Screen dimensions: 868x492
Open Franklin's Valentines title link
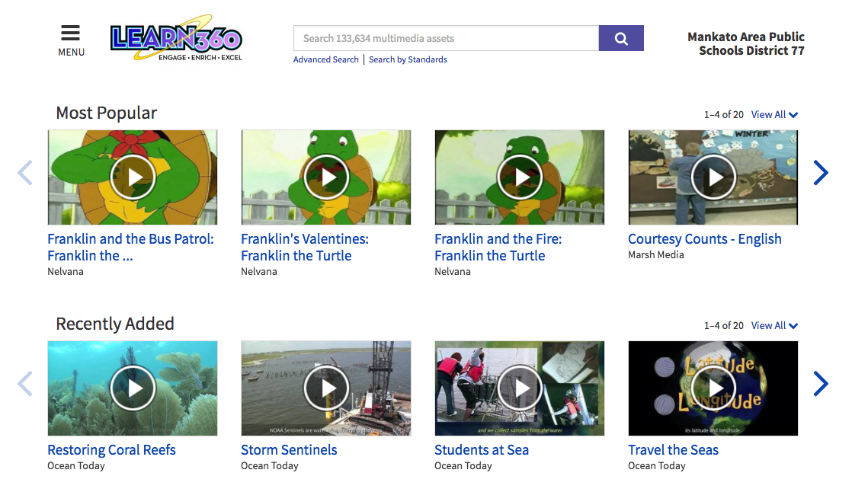305,248
